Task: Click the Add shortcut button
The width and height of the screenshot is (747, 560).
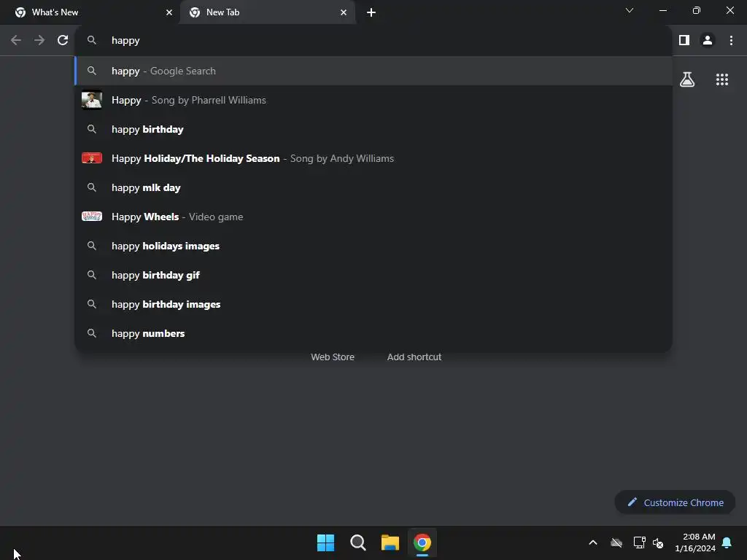Action: [x=414, y=357]
